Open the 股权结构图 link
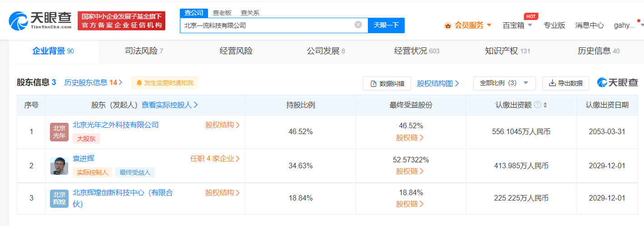644x226 pixels. (438, 83)
